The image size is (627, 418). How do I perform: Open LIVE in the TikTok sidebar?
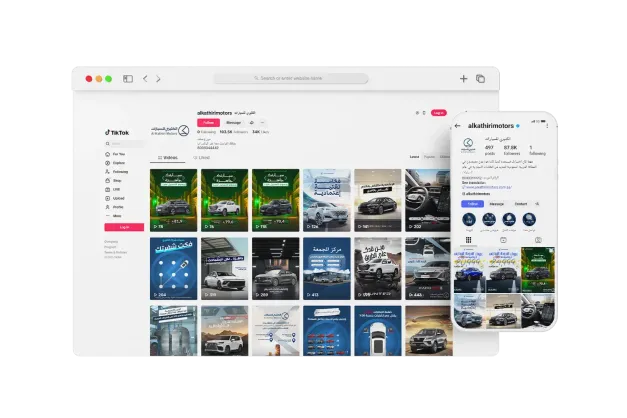[113, 189]
